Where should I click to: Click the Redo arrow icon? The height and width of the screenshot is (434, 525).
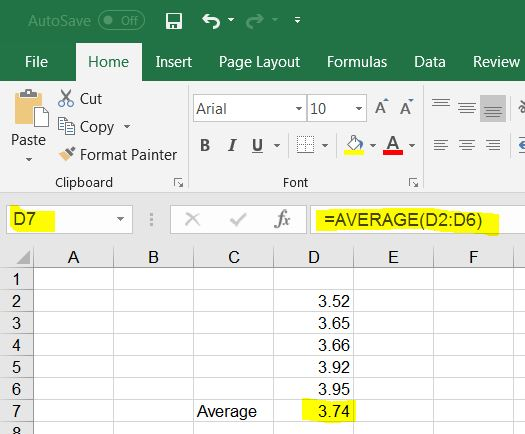coord(255,21)
